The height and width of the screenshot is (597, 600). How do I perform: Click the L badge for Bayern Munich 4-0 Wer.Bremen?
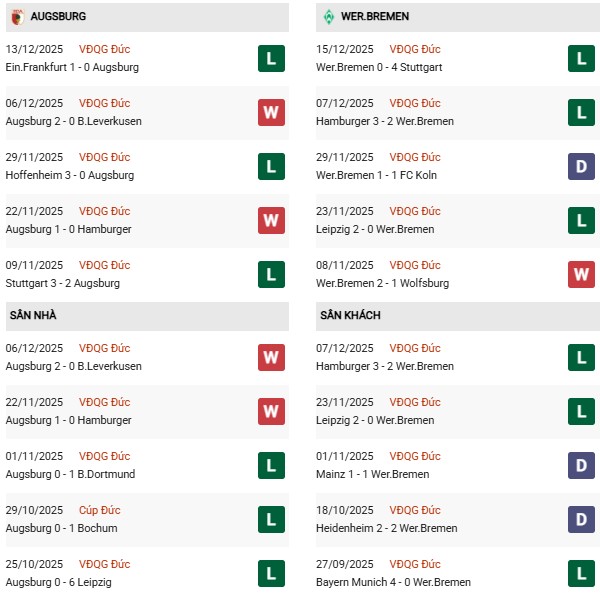(581, 574)
